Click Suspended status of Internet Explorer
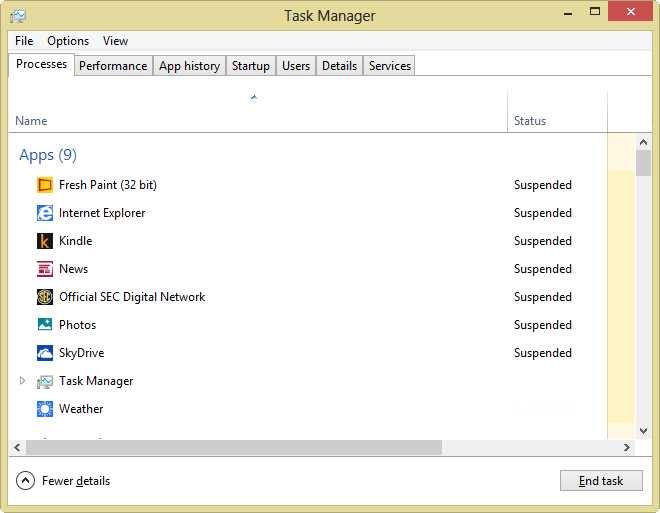Viewport: 660px width, 513px height. (x=543, y=213)
